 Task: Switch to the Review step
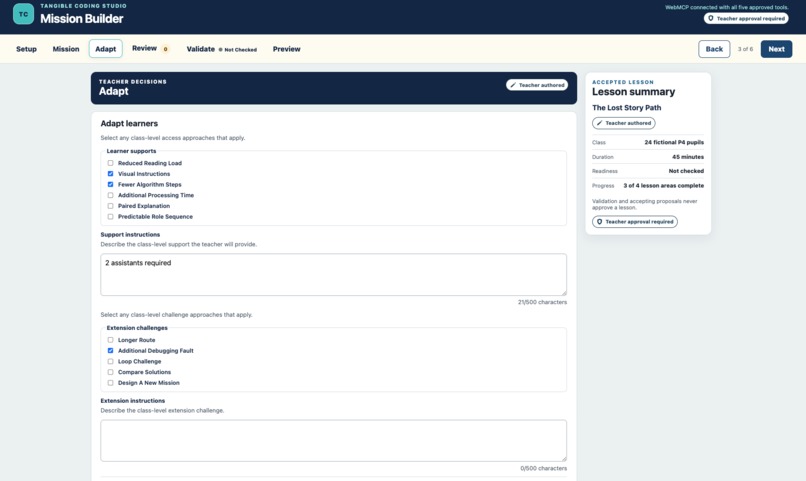[144, 48]
